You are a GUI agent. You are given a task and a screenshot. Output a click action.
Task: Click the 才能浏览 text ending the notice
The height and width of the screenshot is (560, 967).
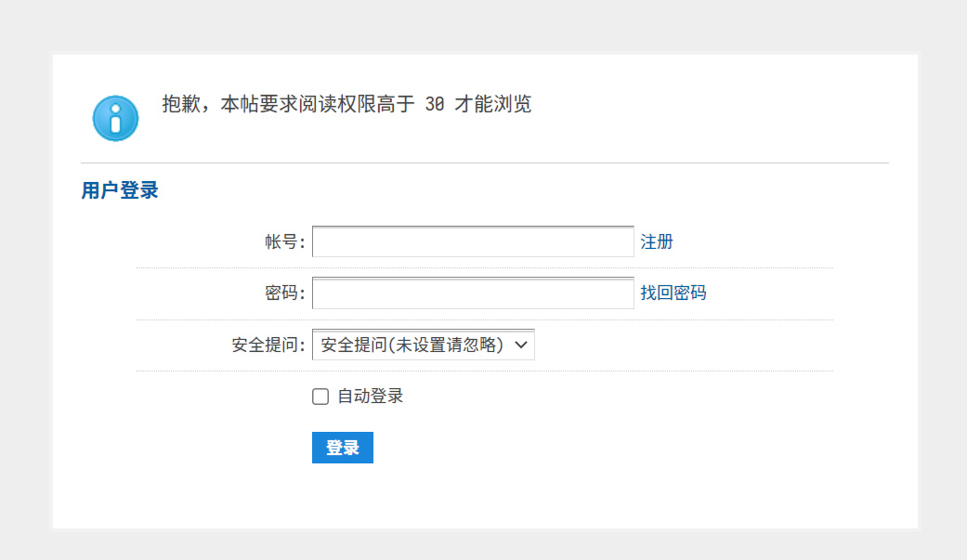(x=493, y=104)
